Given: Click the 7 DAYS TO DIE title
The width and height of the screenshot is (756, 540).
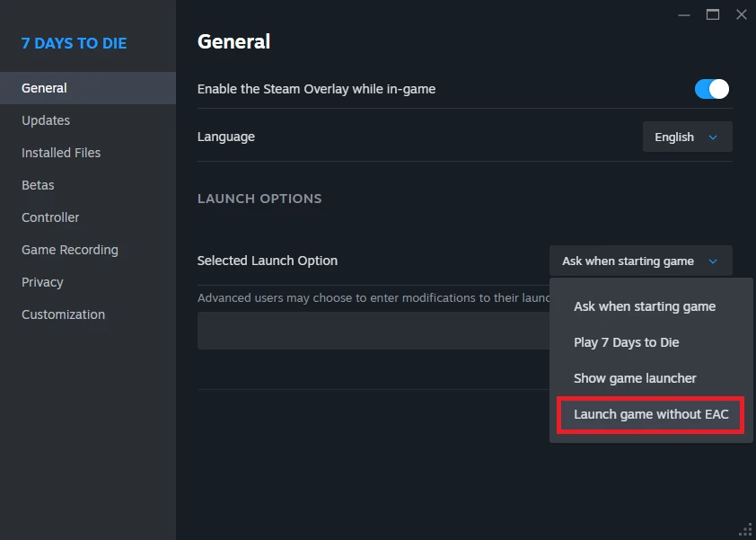Looking at the screenshot, I should click(74, 43).
